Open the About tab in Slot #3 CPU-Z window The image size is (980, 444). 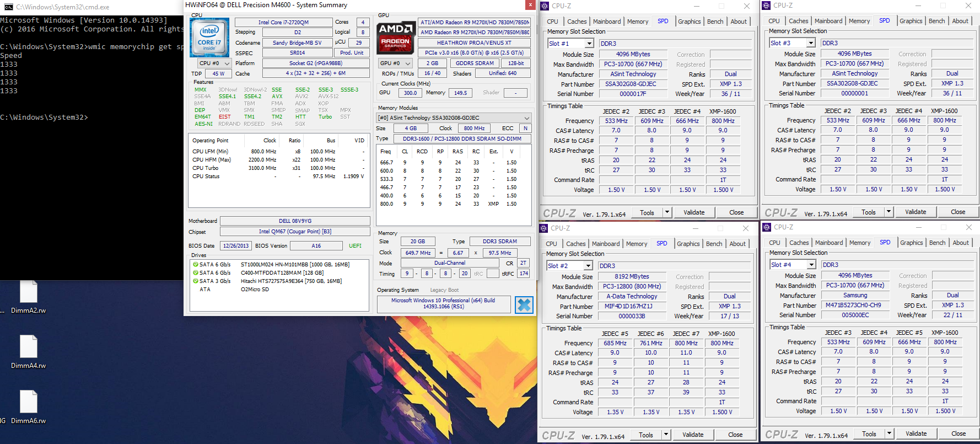960,21
